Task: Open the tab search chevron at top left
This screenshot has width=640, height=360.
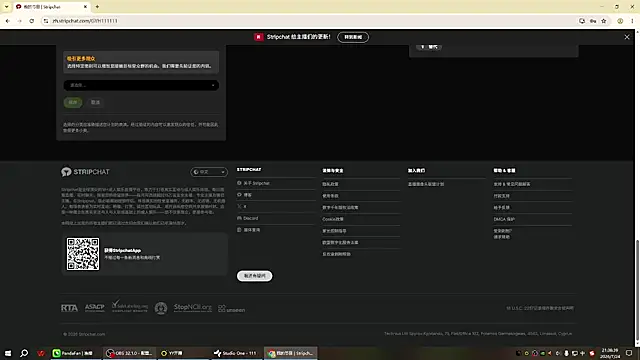Action: [x=6, y=7]
